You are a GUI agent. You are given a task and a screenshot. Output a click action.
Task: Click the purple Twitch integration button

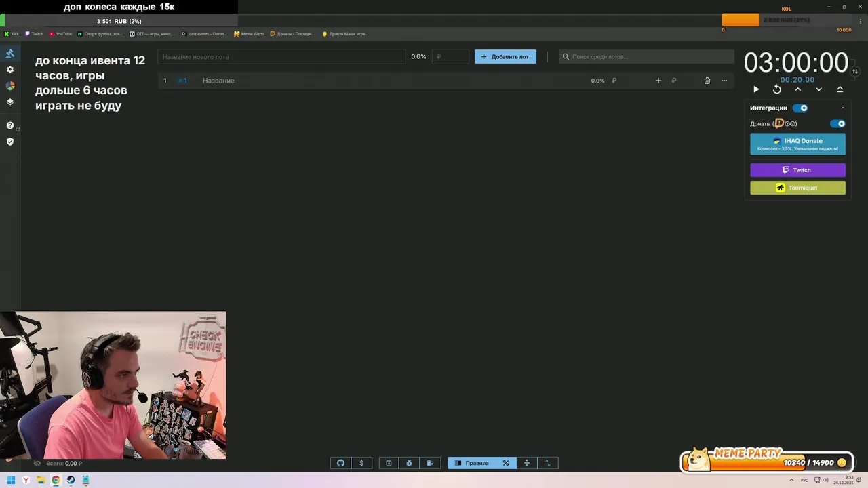point(797,170)
